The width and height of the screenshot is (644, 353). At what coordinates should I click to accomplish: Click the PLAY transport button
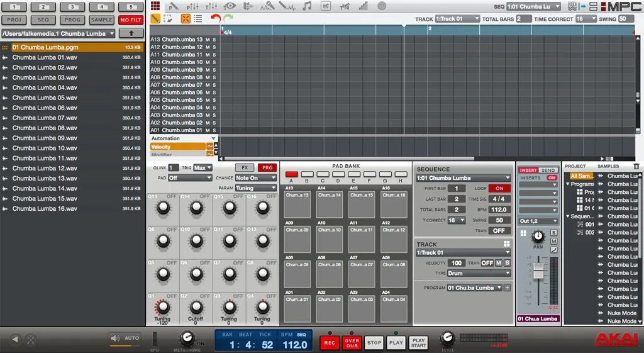[396, 343]
